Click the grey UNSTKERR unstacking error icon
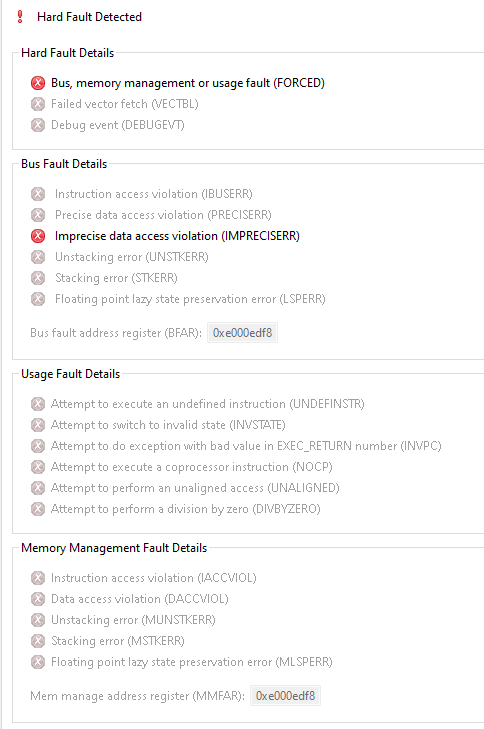 coord(38,257)
